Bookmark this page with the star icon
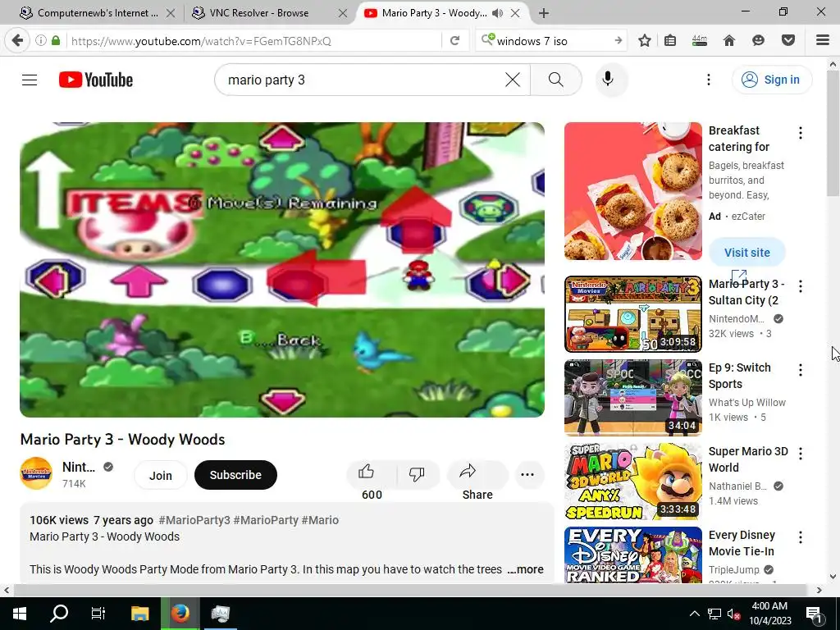The image size is (840, 630). (645, 41)
